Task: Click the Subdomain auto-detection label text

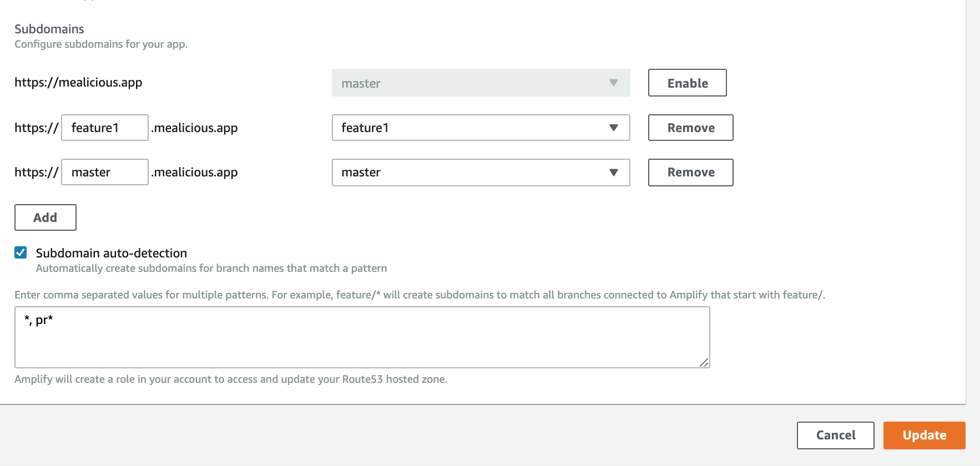Action: pyautogui.click(x=111, y=253)
